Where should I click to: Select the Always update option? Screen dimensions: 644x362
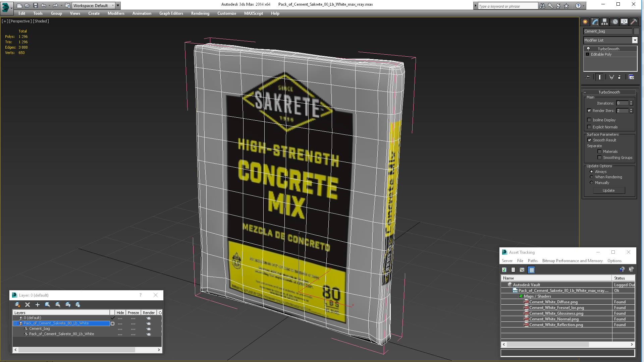pyautogui.click(x=591, y=172)
